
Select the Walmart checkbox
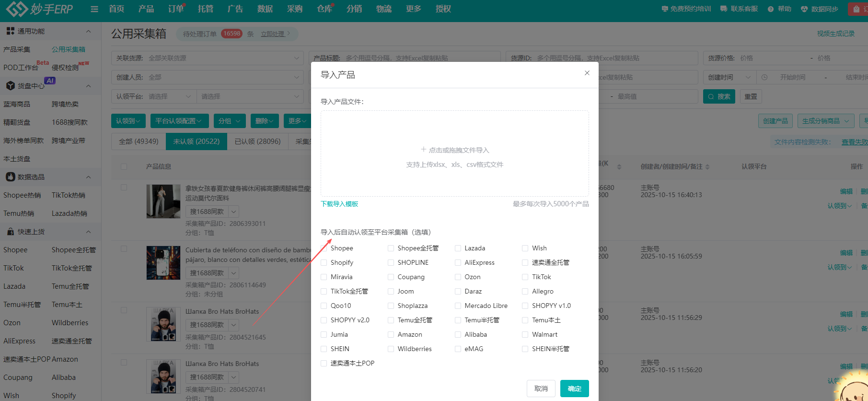[525, 334]
